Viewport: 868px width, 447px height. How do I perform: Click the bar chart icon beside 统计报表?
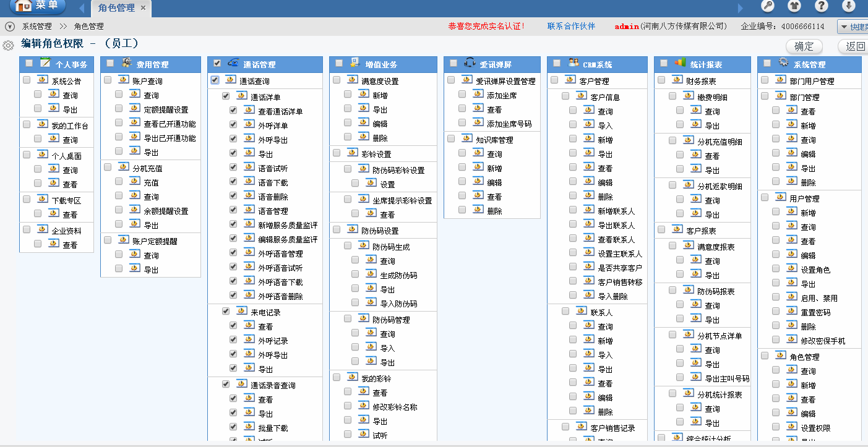680,63
